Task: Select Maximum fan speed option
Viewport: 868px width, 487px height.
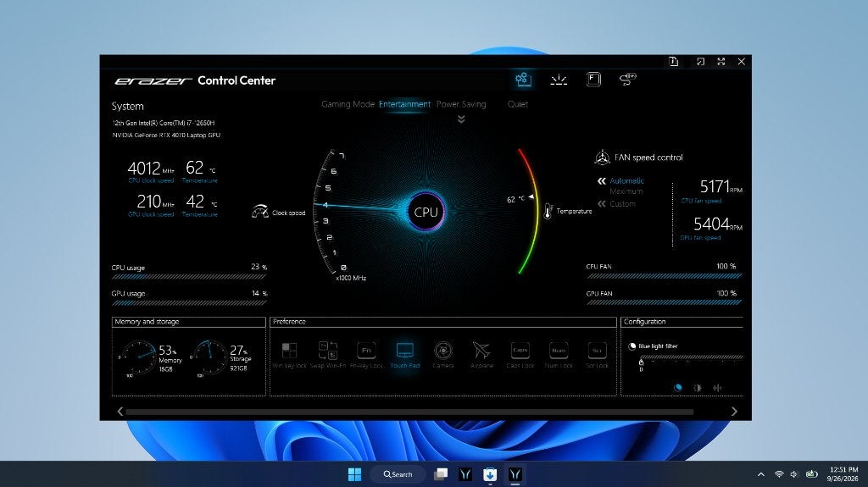Action: pos(626,191)
